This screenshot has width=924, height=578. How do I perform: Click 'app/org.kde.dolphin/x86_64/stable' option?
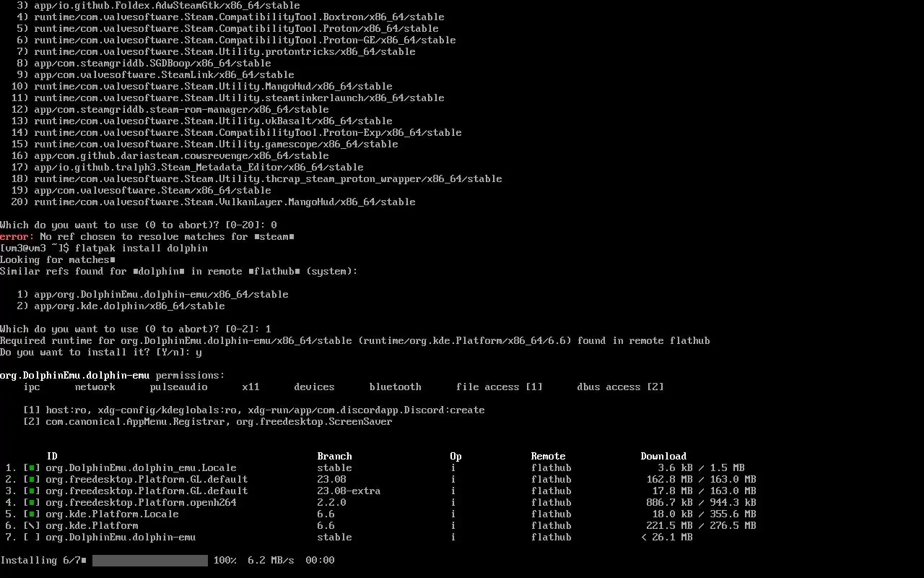tap(129, 306)
